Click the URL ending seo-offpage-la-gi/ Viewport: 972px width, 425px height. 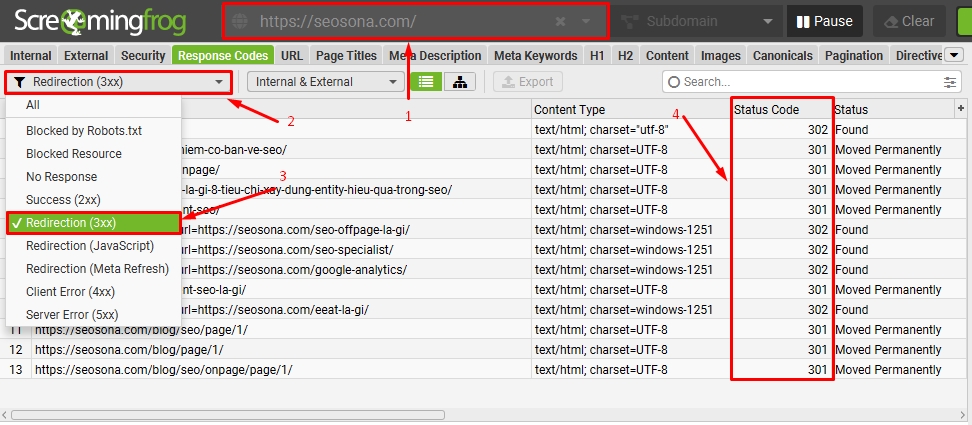point(296,230)
